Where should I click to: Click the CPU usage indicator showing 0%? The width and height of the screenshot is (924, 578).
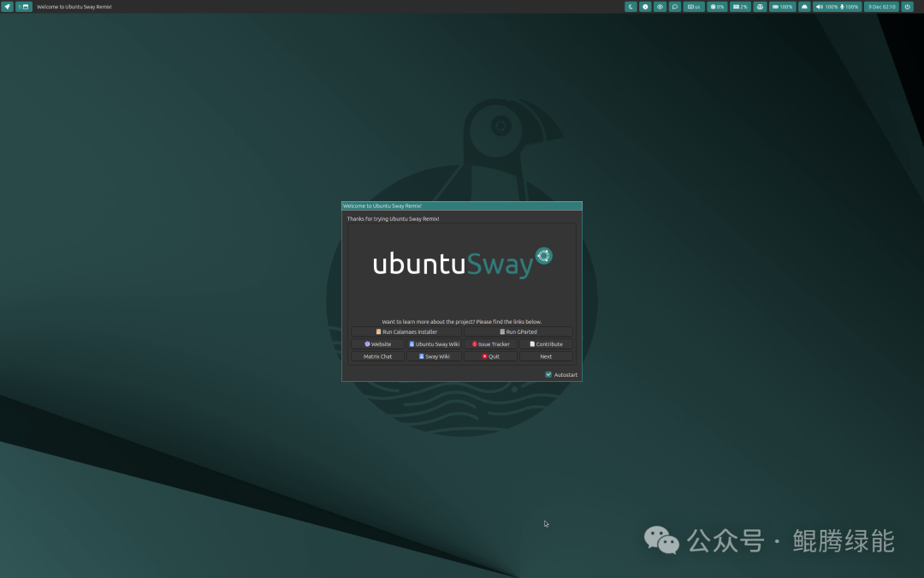coord(716,6)
